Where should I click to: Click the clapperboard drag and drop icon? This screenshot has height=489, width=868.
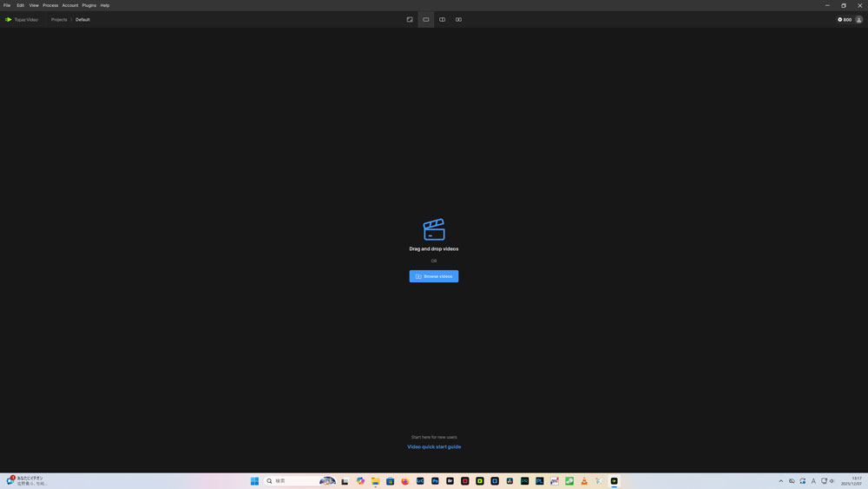(434, 229)
